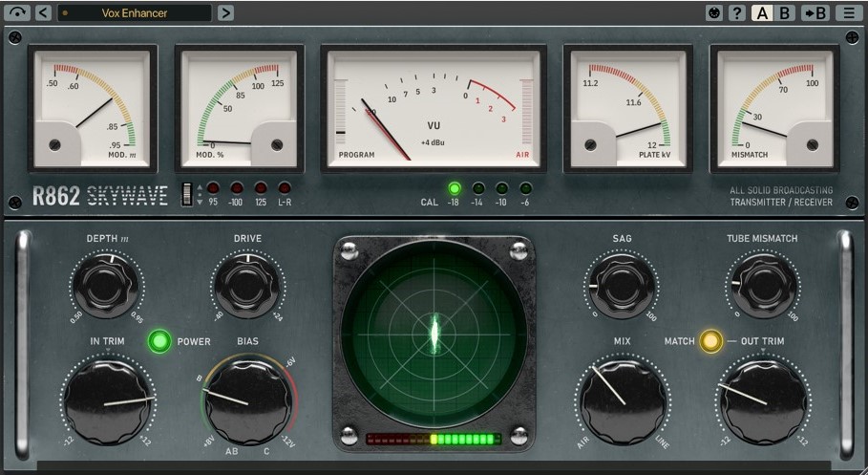
Task: Click the SAG knob
Action: click(x=622, y=286)
